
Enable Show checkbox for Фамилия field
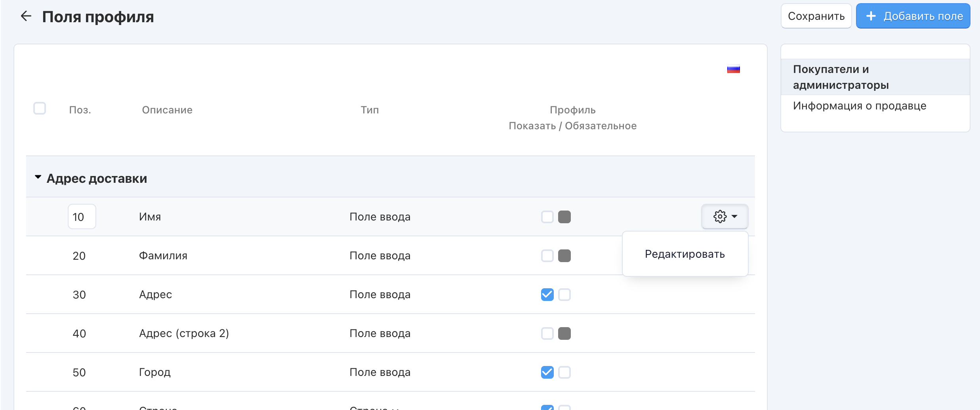pyautogui.click(x=547, y=256)
